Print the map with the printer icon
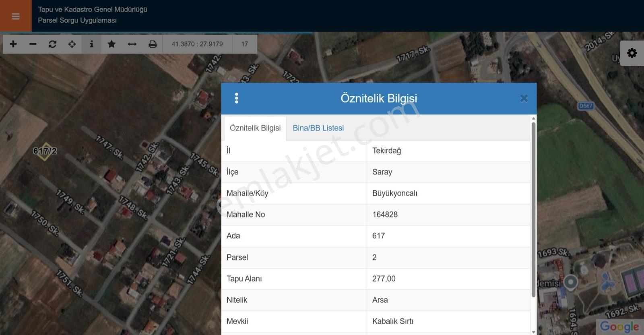Viewport: 644px width, 335px height. [x=153, y=44]
